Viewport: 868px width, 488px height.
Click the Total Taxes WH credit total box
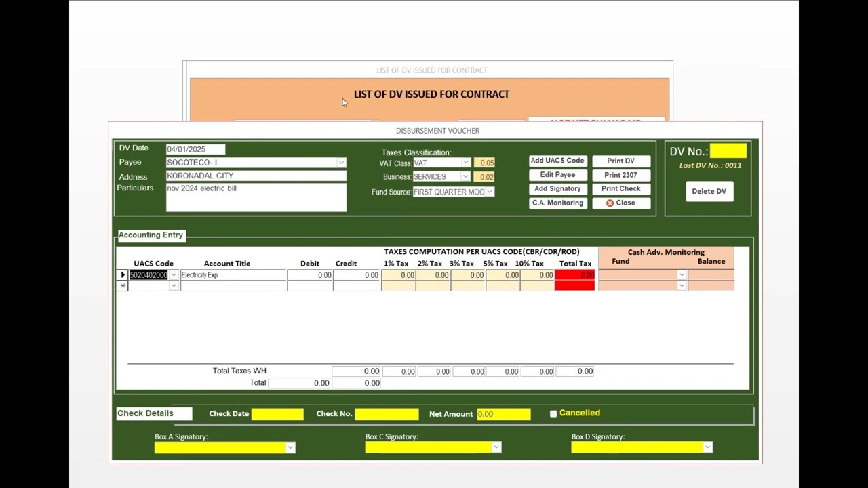pyautogui.click(x=356, y=371)
